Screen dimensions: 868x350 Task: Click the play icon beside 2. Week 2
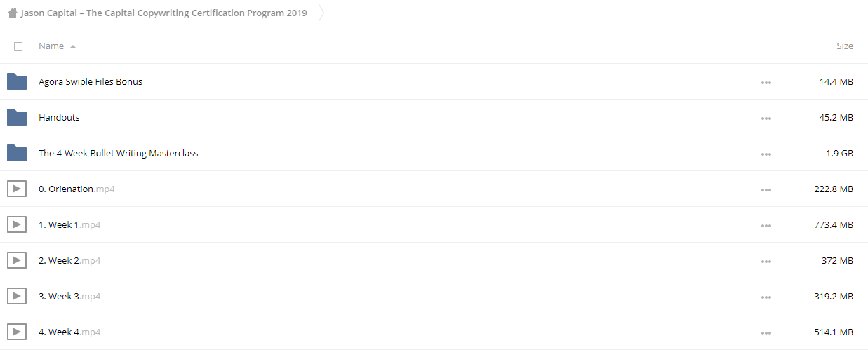pyautogui.click(x=17, y=260)
